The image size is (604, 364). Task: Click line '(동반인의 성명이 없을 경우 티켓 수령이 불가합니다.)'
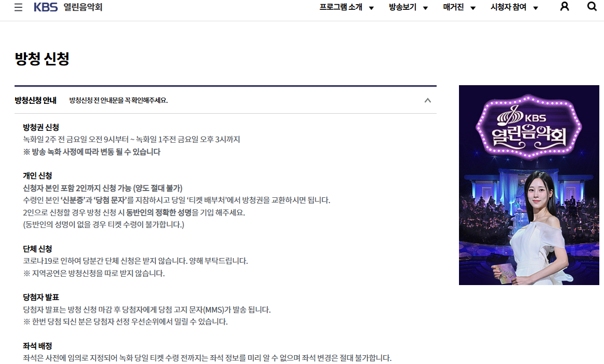click(x=103, y=225)
